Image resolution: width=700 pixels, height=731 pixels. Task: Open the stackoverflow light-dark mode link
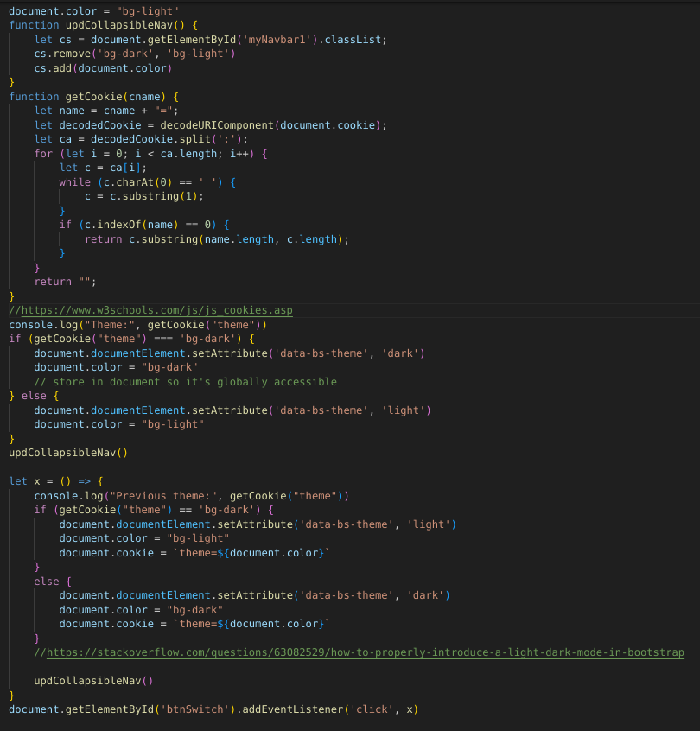point(364,652)
